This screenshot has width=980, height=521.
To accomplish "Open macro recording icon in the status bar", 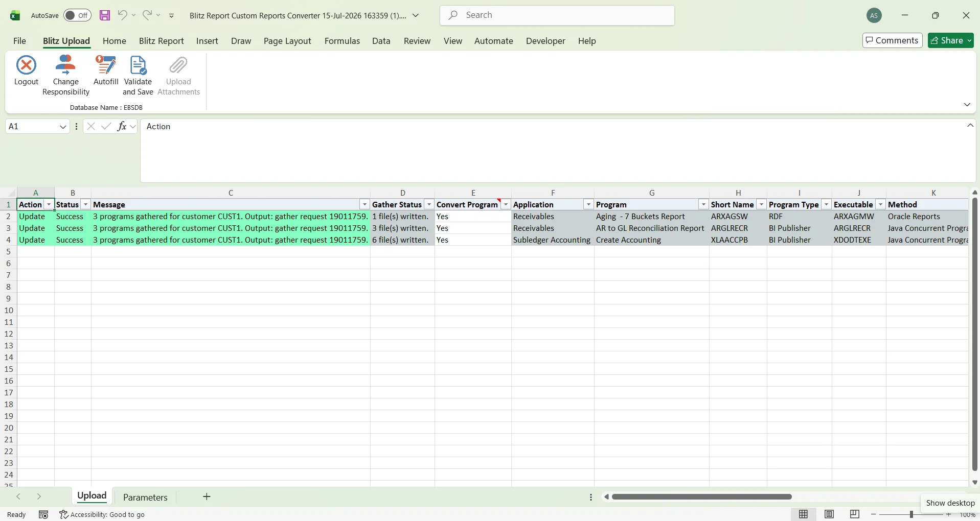I will point(43,514).
